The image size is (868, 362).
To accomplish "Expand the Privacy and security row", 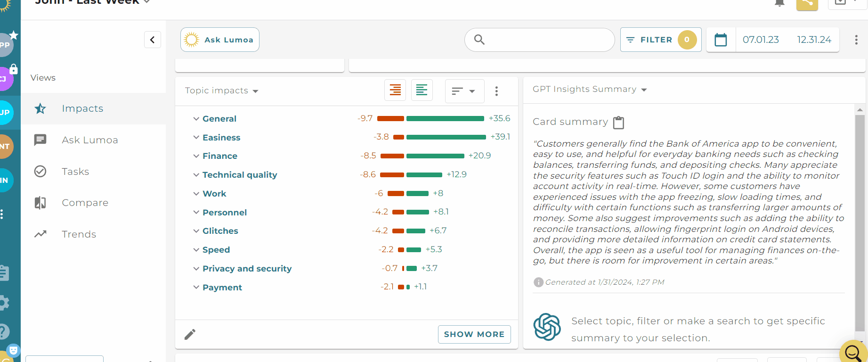I will click(x=196, y=269).
